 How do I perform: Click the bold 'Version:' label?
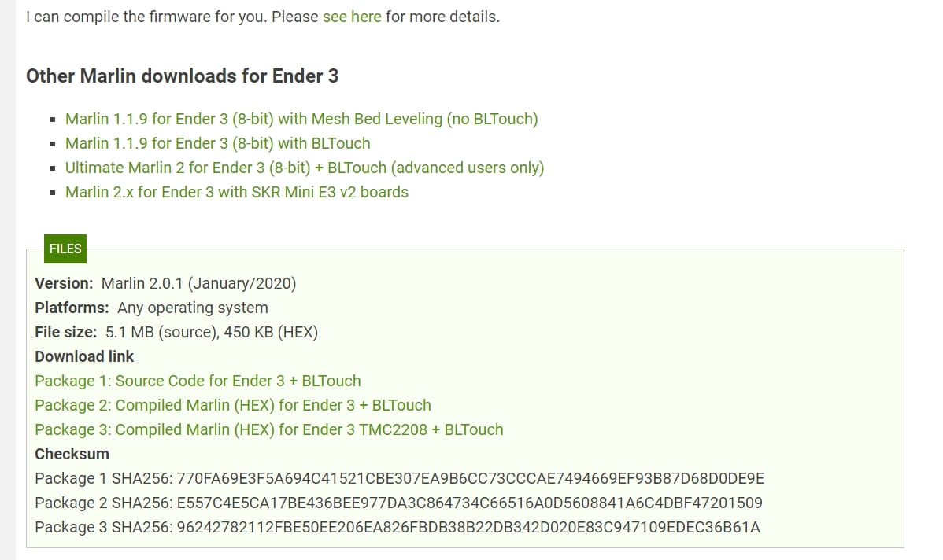[64, 284]
